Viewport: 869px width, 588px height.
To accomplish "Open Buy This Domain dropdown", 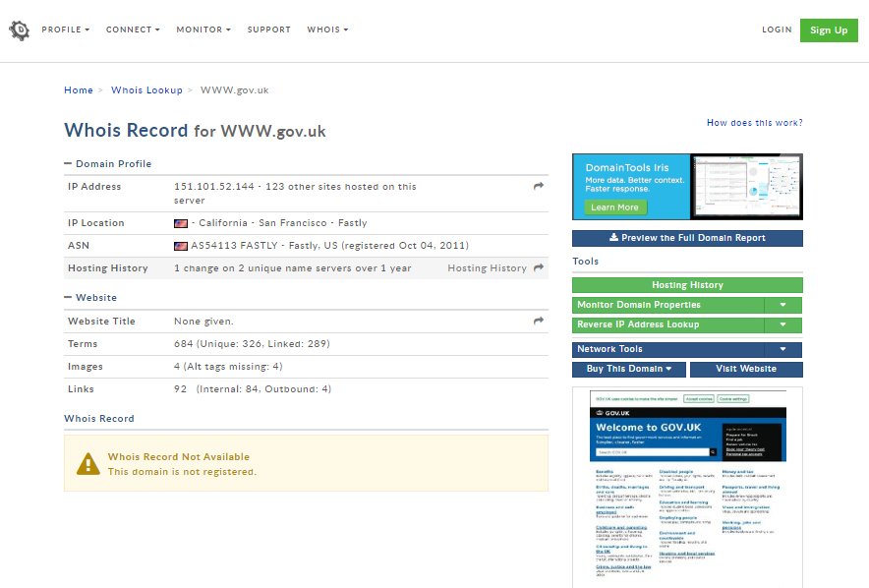I will (629, 369).
